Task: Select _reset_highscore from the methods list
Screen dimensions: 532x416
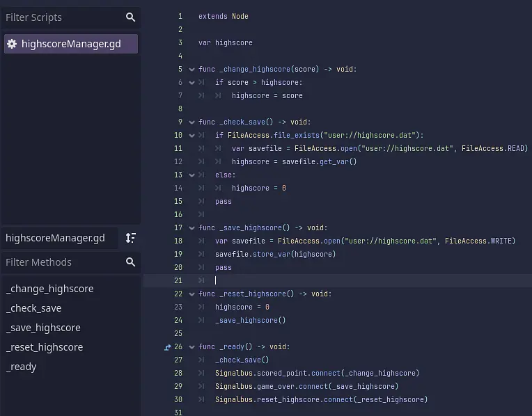Action: point(44,347)
